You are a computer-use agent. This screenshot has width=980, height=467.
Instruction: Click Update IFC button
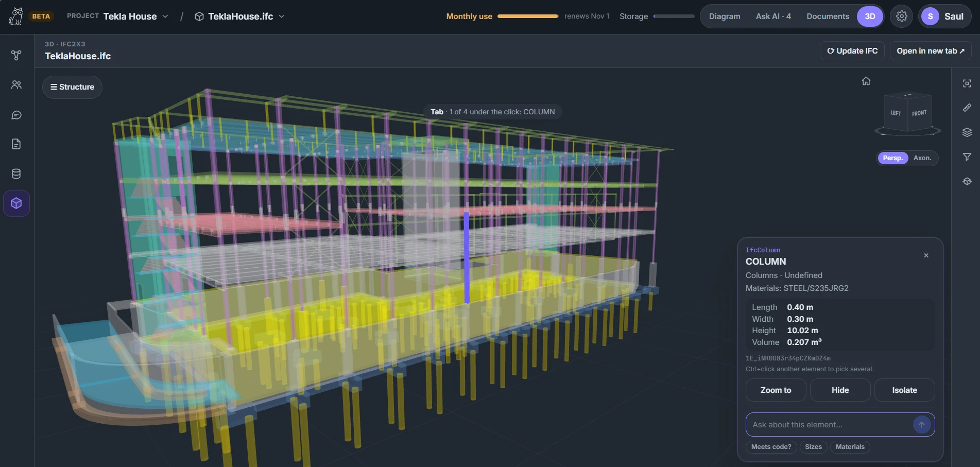(852, 51)
